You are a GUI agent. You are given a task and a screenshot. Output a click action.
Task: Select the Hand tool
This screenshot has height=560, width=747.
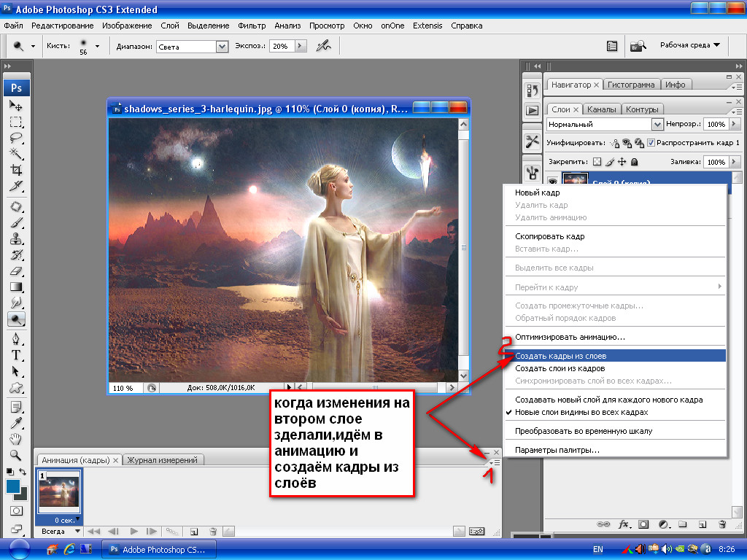pyautogui.click(x=16, y=439)
